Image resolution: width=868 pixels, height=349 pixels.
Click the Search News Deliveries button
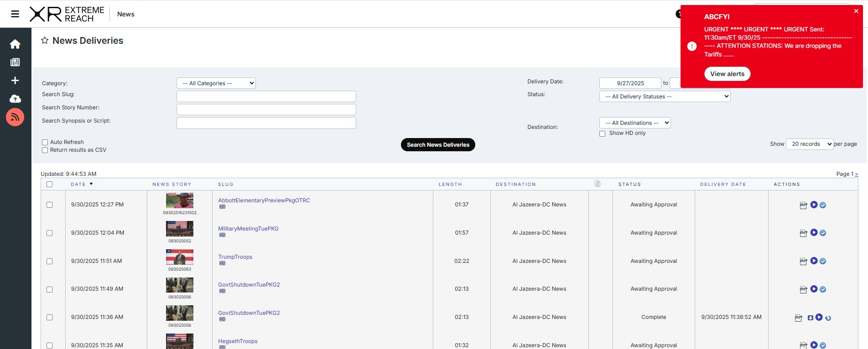(438, 145)
